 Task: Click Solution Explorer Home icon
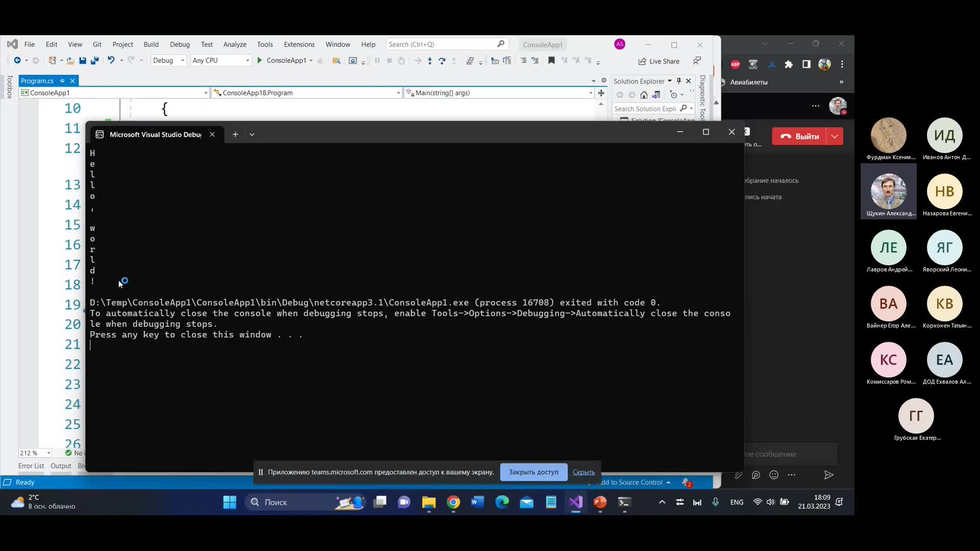coord(644,95)
